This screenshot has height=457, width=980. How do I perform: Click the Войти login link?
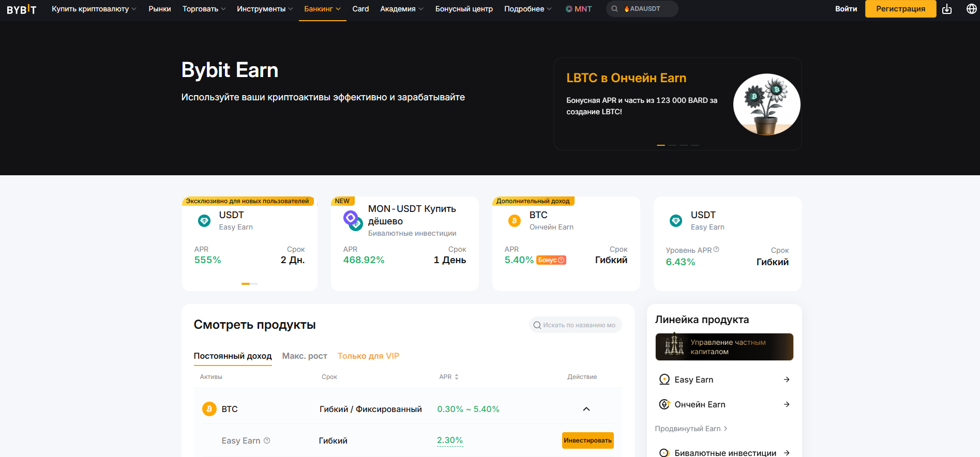pyautogui.click(x=846, y=9)
